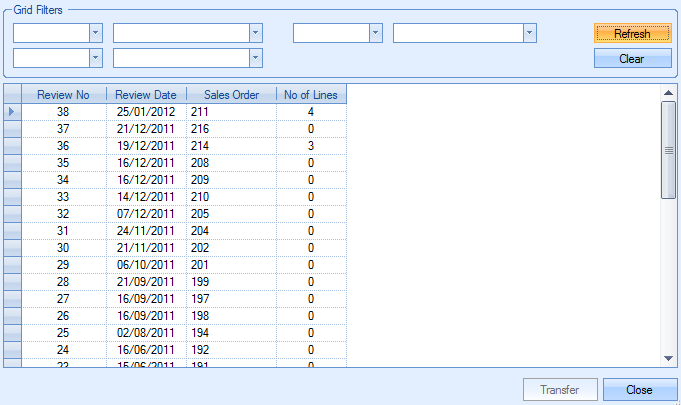Viewport: 681px width, 405px height.
Task: Expand the rightmost top-row filter dropdown
Action: (530, 33)
